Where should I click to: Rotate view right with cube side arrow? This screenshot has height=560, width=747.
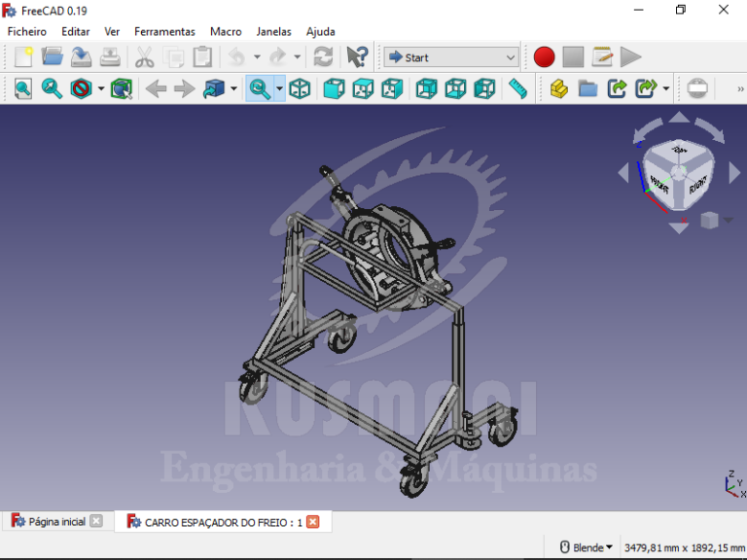click(x=734, y=172)
